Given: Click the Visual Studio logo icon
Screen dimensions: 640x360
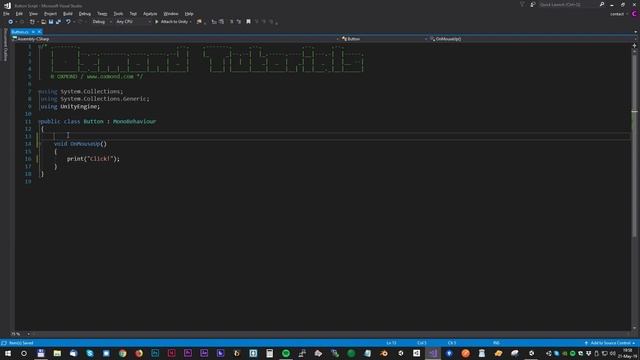Looking at the screenshot, I should [x=7, y=6].
